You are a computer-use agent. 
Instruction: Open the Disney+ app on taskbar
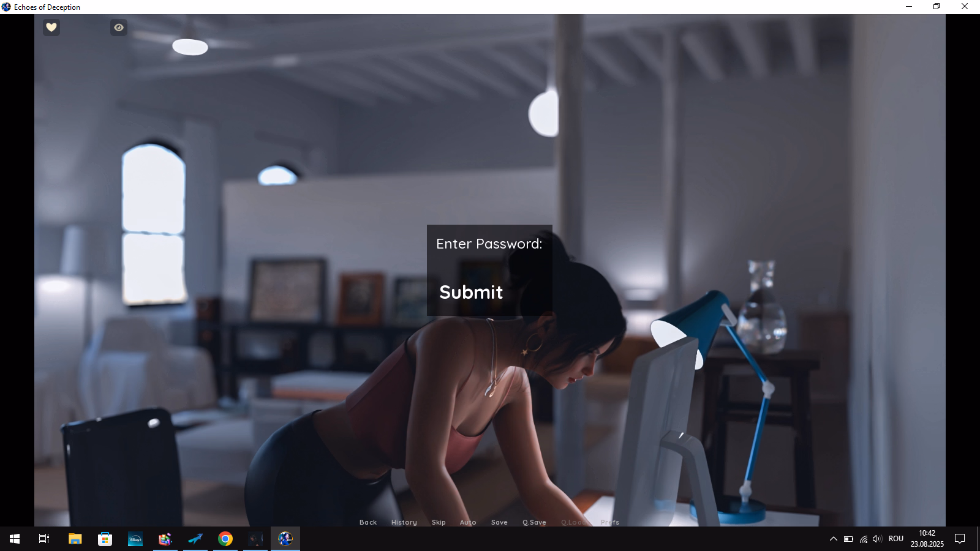pyautogui.click(x=135, y=539)
